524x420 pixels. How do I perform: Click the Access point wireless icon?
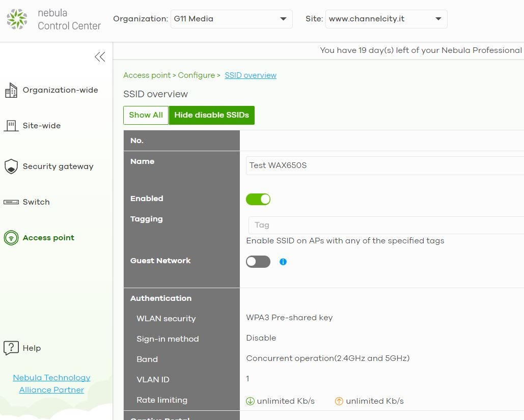[x=11, y=238]
